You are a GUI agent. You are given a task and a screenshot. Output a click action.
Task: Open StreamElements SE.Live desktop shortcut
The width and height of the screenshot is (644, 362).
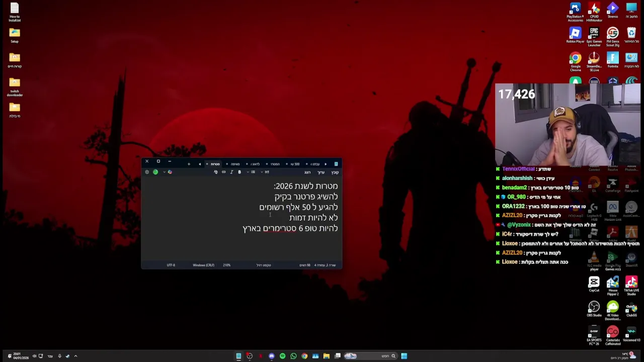click(594, 62)
